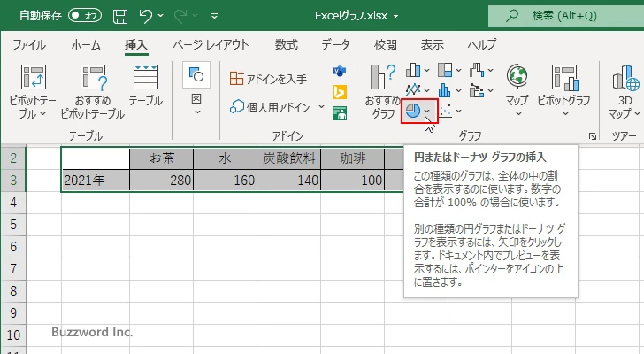Viewport: 644px width, 354px height.
Task: Switch to the 表示 tab
Action: tap(432, 44)
